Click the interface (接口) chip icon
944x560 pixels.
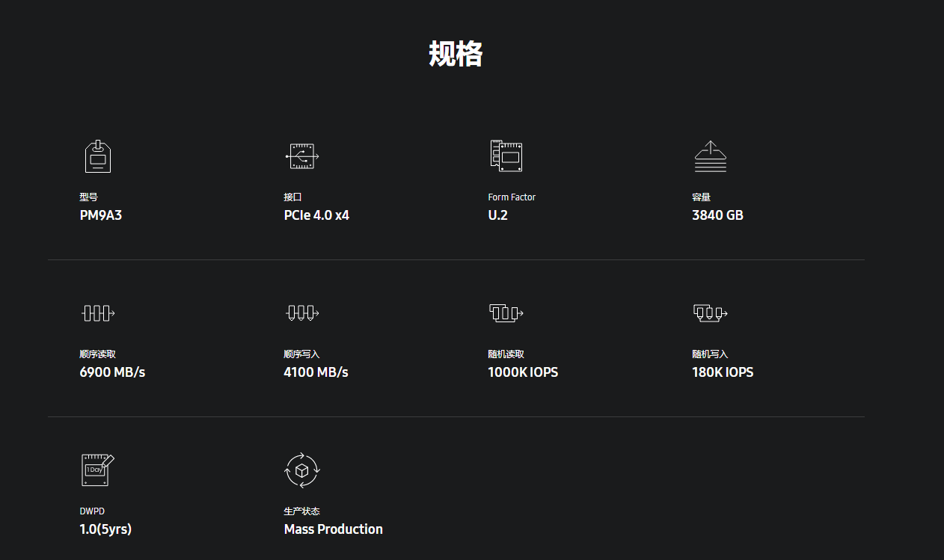click(302, 156)
